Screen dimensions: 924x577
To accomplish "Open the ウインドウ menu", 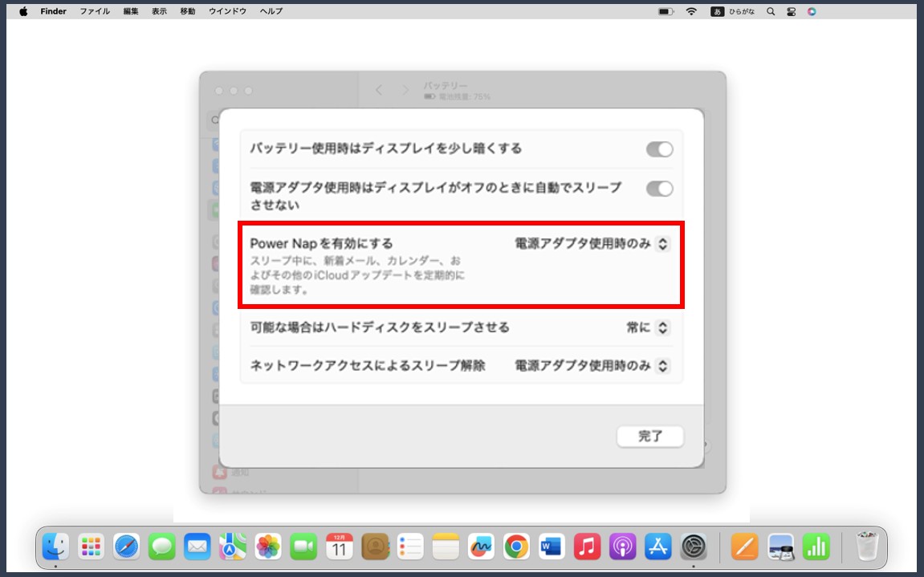I will [x=227, y=11].
